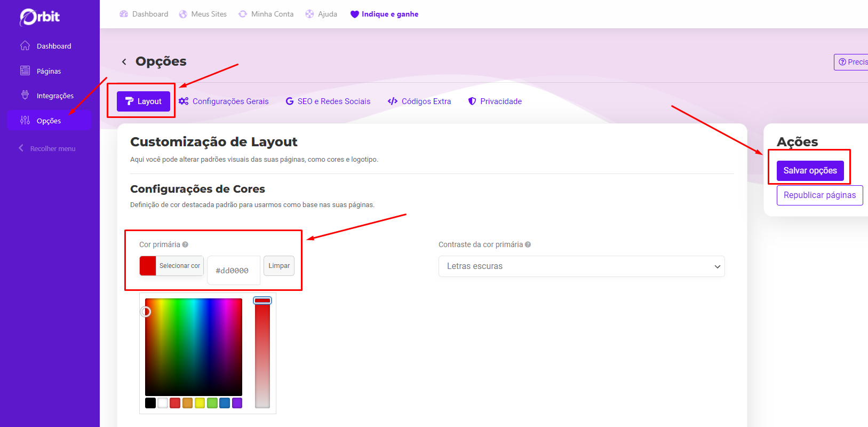The height and width of the screenshot is (427, 868).
Task: Click the Republicar páginas button
Action: pos(819,195)
